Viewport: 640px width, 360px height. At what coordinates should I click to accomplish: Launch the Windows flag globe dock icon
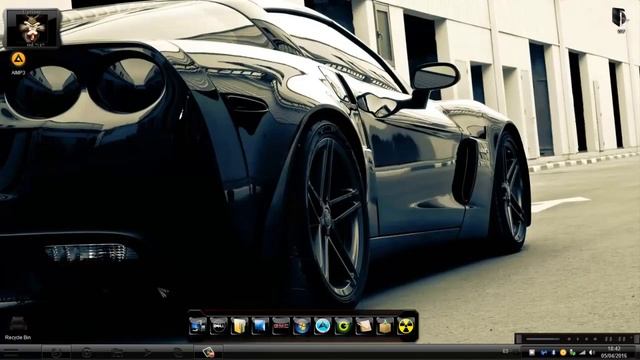(302, 326)
